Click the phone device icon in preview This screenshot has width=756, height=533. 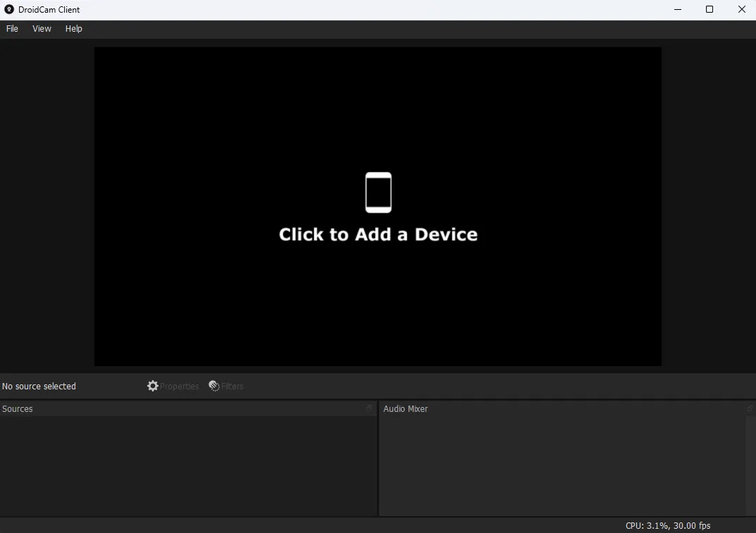(378, 192)
